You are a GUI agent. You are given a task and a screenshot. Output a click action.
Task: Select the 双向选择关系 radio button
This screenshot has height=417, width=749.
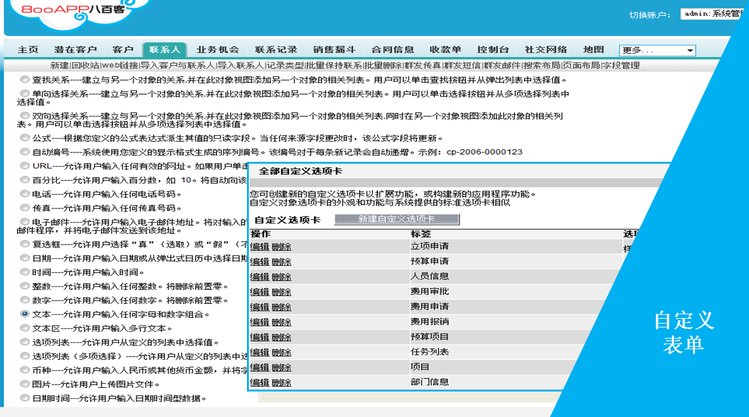24,116
